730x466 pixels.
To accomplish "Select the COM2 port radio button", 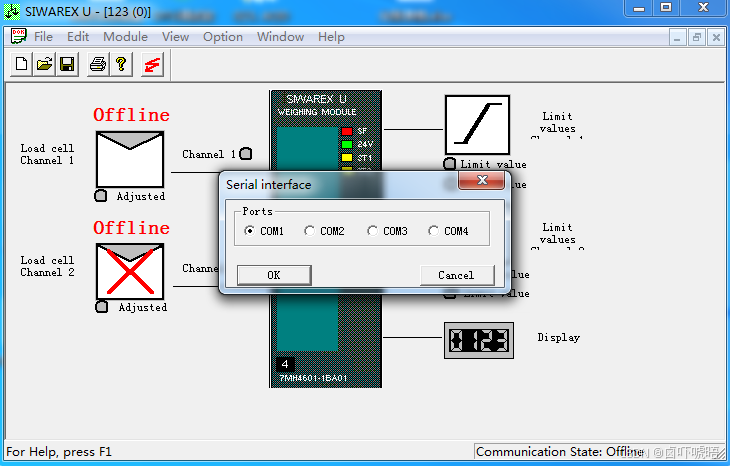I will tap(309, 230).
